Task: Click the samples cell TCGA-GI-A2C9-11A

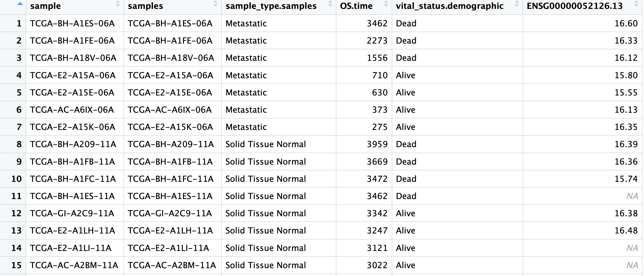Action: point(170,213)
